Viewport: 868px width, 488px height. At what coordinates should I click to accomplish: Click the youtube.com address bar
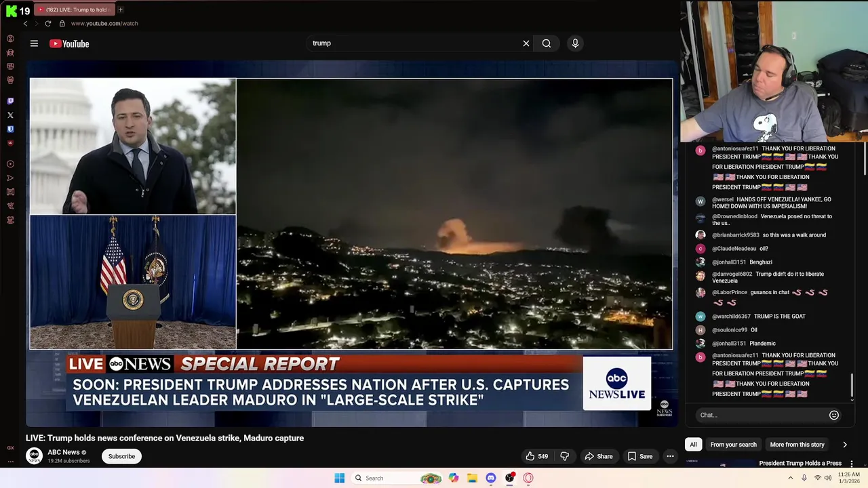tap(104, 24)
